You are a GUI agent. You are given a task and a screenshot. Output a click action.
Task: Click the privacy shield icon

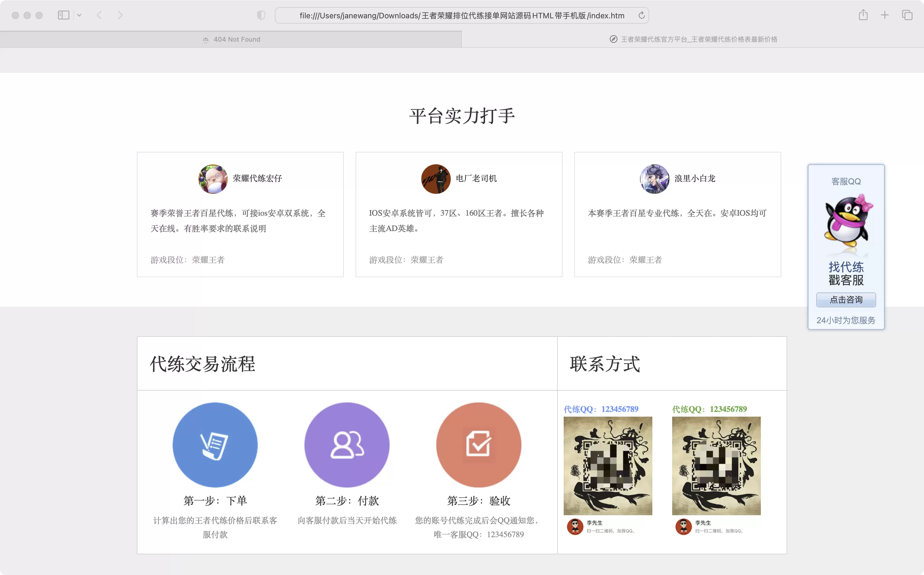pyautogui.click(x=261, y=15)
